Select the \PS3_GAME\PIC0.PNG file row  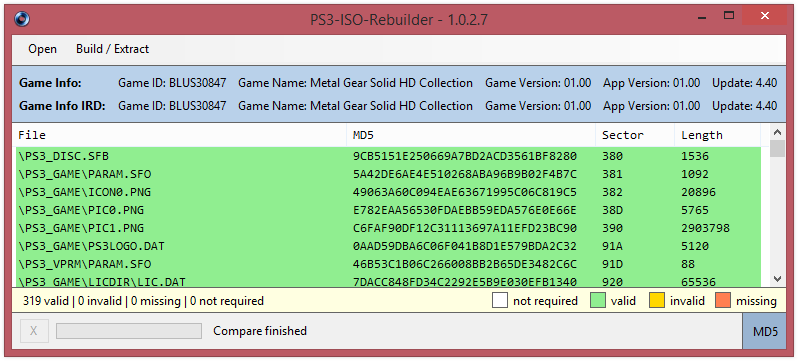388,210
